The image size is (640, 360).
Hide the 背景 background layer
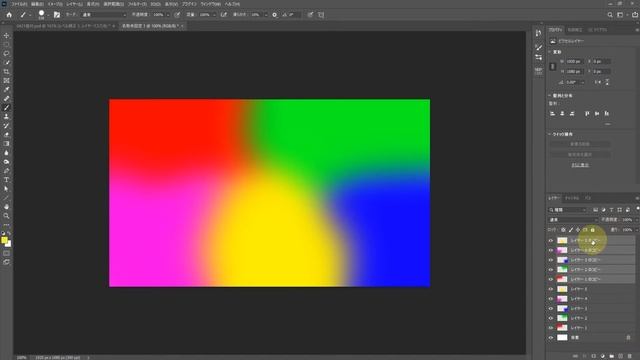coord(551,338)
